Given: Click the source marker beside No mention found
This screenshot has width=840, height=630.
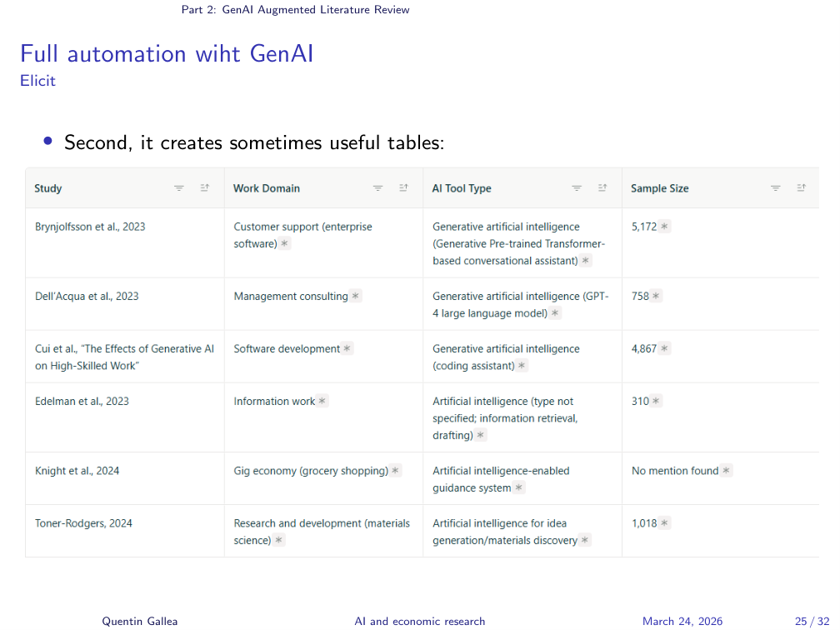Looking at the screenshot, I should point(727,471).
